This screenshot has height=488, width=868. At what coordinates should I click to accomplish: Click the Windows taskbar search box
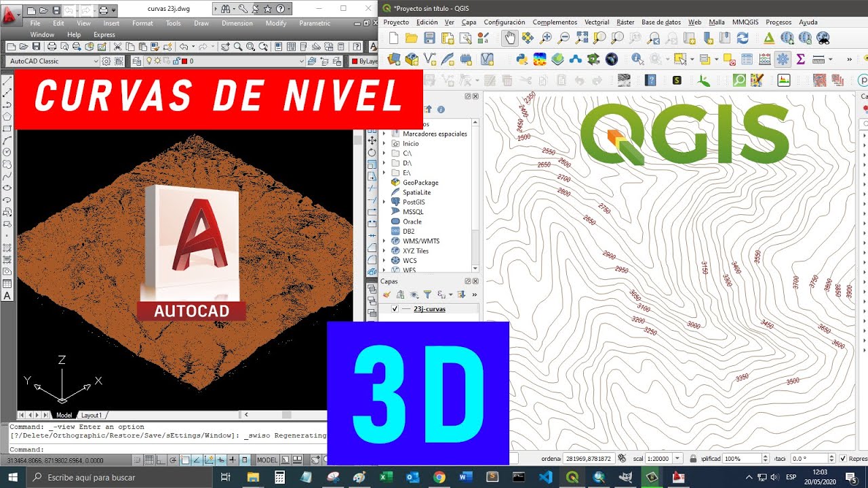click(119, 477)
